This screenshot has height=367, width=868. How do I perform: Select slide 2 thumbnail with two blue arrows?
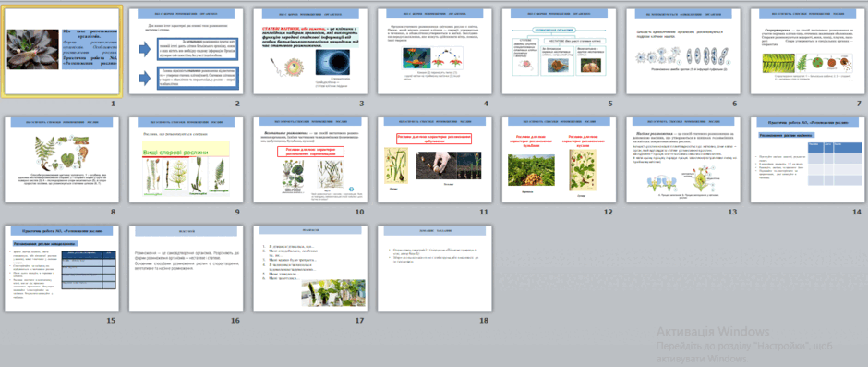[x=186, y=51]
